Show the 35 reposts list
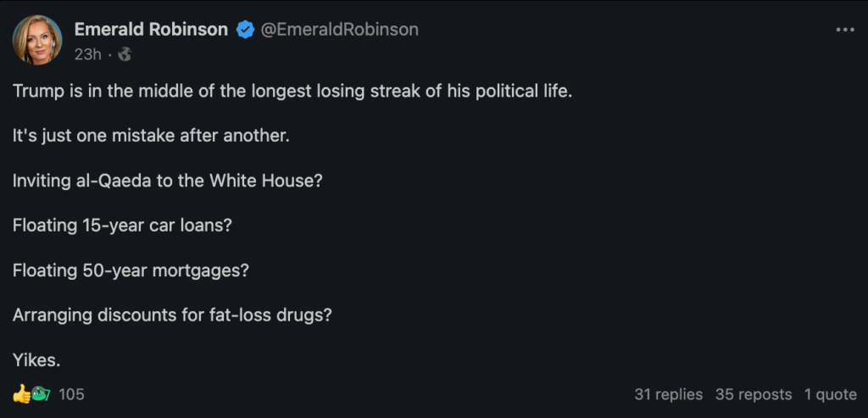Viewport: 868px width, 418px height. [753, 394]
